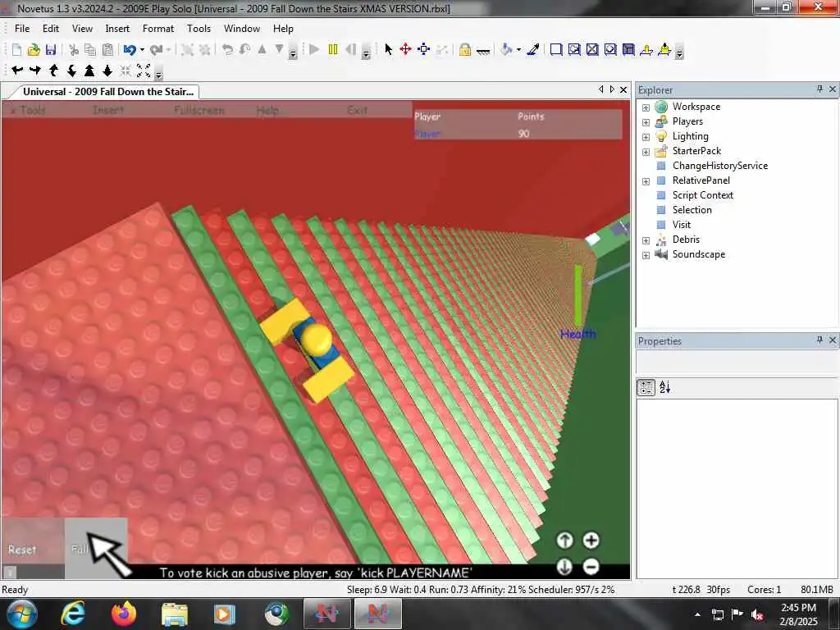This screenshot has height=630, width=840.
Task: Select the Inlet surface tool
Action: (x=628, y=50)
